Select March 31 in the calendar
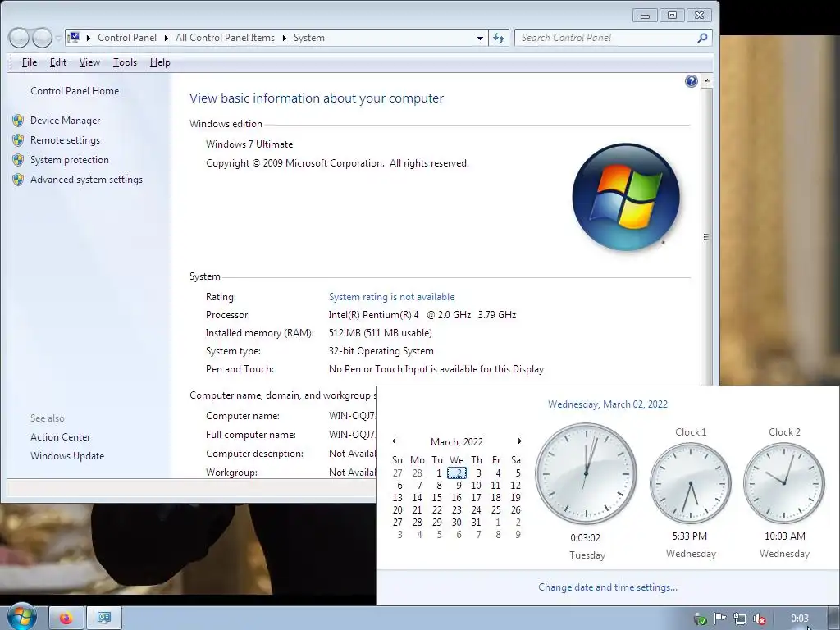 [x=477, y=523]
